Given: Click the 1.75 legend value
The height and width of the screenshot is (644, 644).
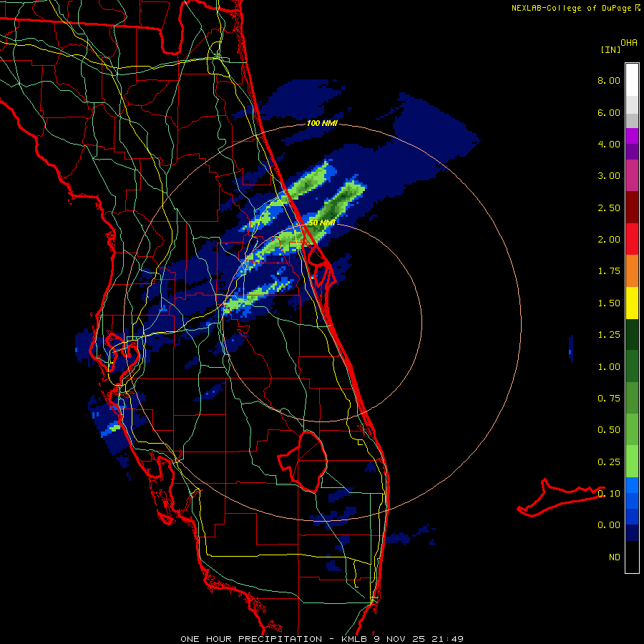Looking at the screenshot, I should [x=609, y=271].
